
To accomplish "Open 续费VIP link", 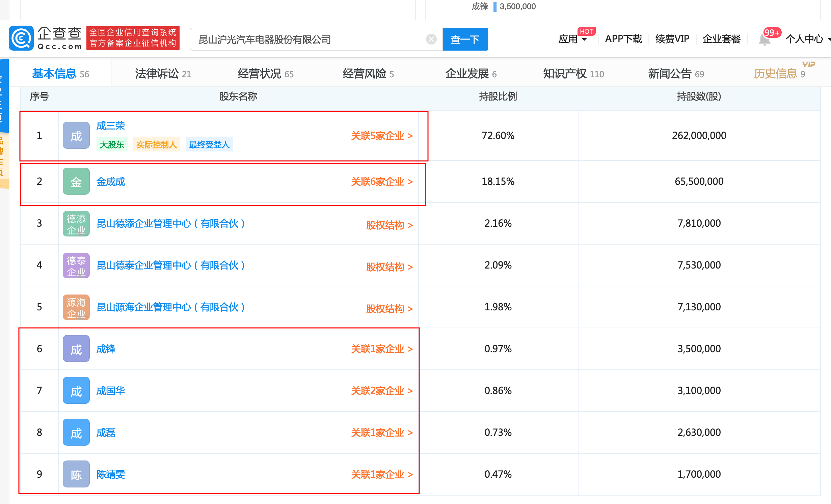I will (672, 39).
